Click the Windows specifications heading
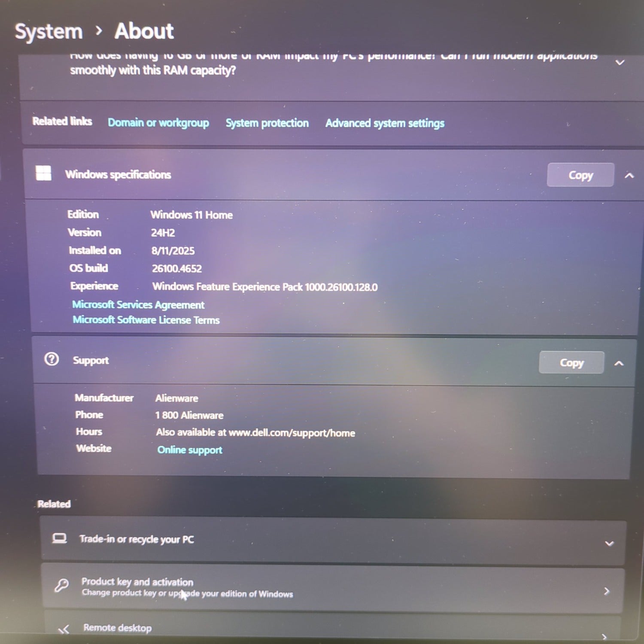Image resolution: width=644 pixels, height=644 pixels. coord(118,175)
